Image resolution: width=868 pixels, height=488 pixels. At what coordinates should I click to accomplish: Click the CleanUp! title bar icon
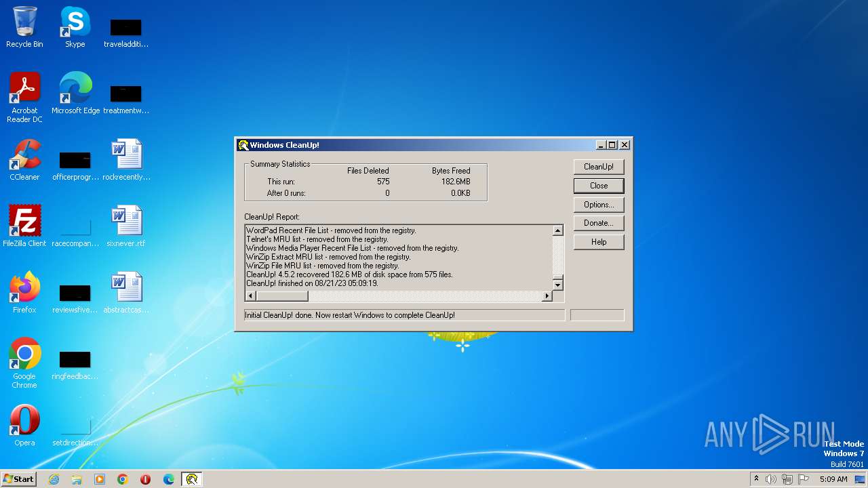pos(243,145)
